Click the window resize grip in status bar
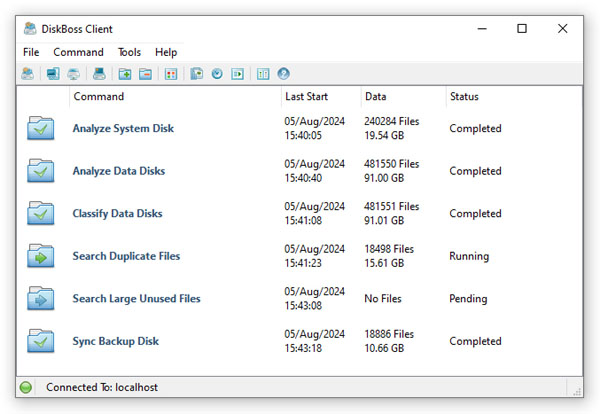Image resolution: width=600 pixels, height=414 pixels. pyautogui.click(x=577, y=392)
